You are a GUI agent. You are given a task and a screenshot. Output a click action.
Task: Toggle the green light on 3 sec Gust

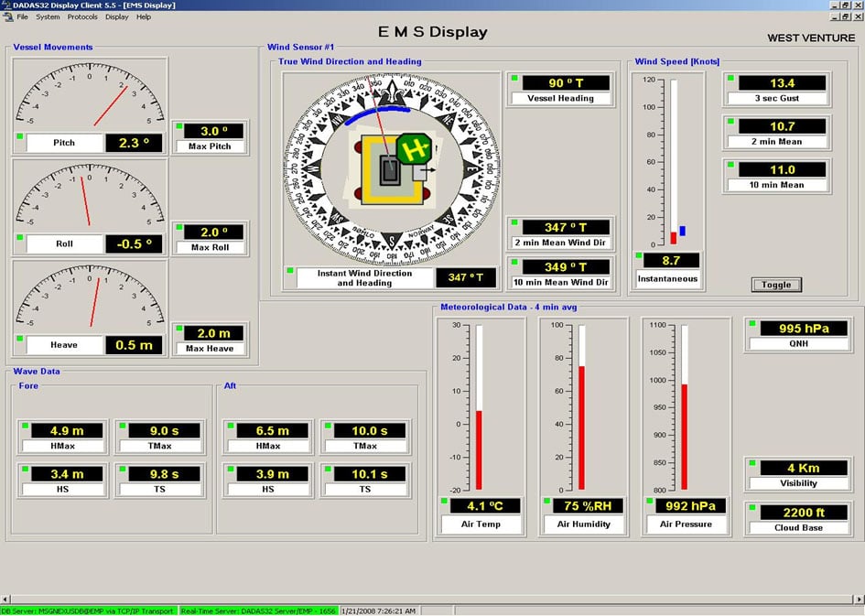coord(730,79)
